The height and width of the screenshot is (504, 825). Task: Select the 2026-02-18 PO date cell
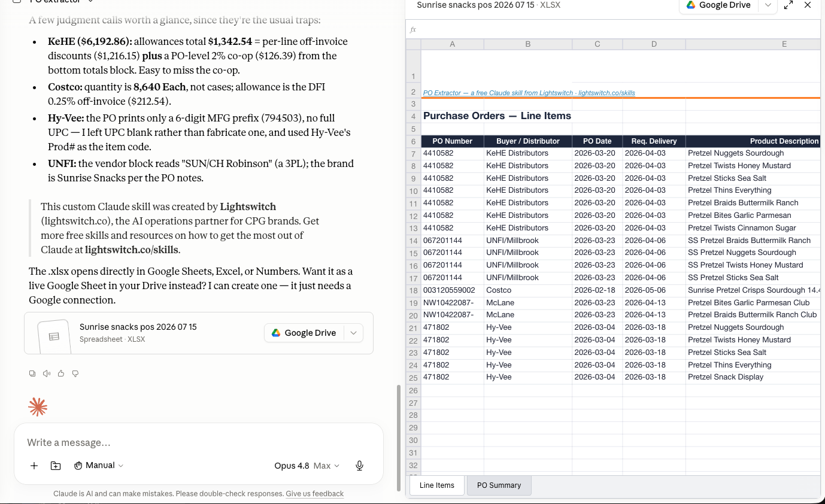coord(597,290)
